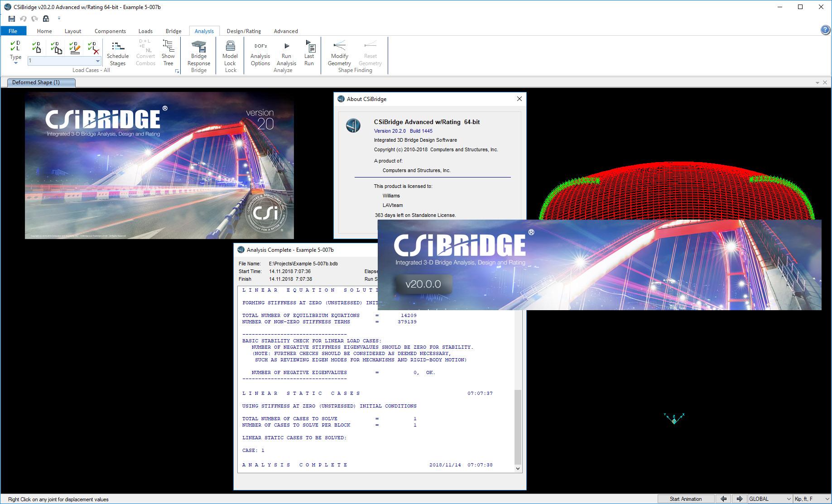
Task: Click the application icon in the title bar
Action: 7,7
